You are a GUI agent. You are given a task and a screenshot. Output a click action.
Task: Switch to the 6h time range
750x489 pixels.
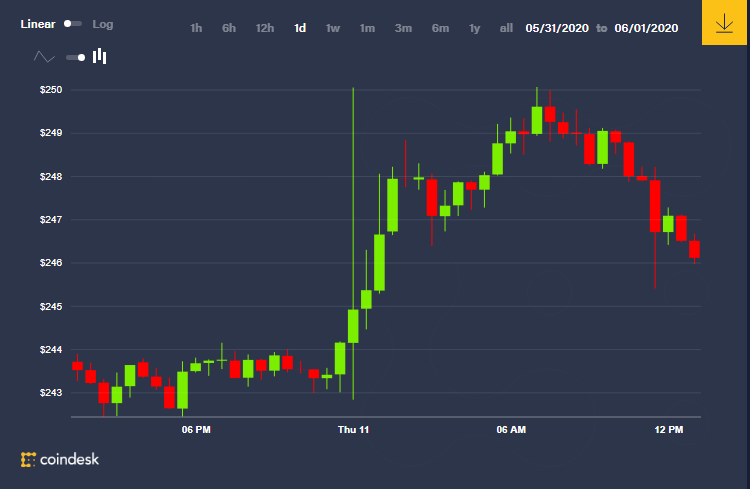pyautogui.click(x=229, y=28)
